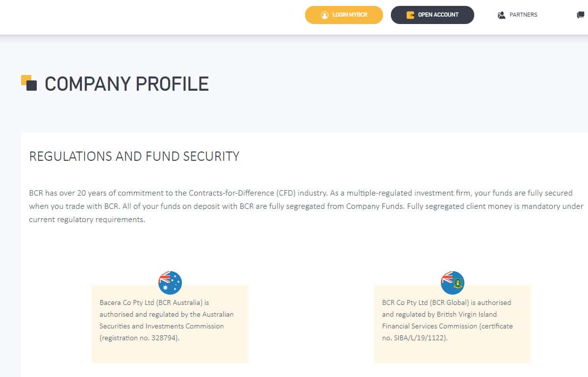
Task: Click the yellow-and-dark squares Company Profile icon
Action: point(29,83)
